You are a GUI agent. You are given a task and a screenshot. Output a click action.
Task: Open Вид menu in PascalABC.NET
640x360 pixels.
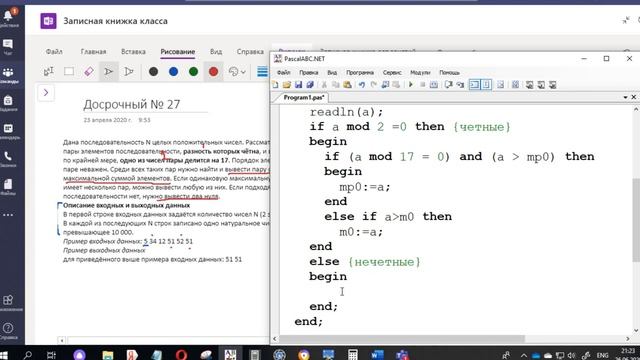[x=332, y=72]
